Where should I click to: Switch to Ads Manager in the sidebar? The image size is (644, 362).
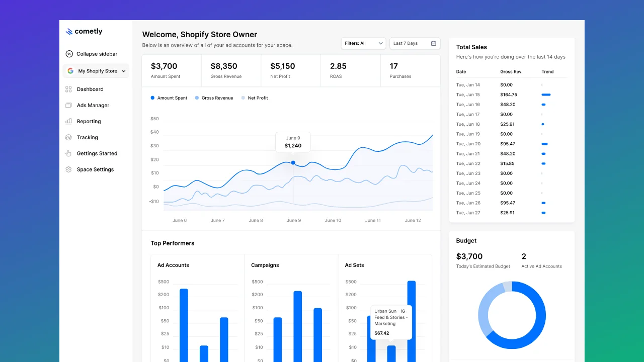pyautogui.click(x=93, y=105)
